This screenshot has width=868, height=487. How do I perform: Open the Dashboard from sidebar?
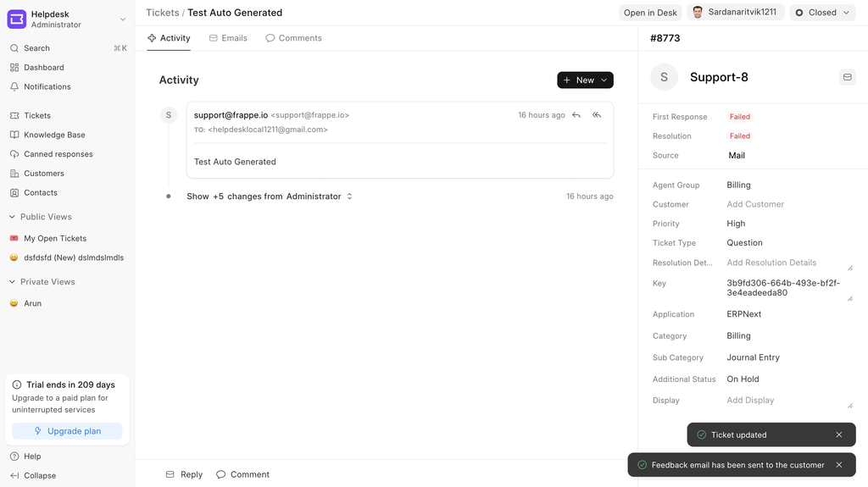[43, 68]
